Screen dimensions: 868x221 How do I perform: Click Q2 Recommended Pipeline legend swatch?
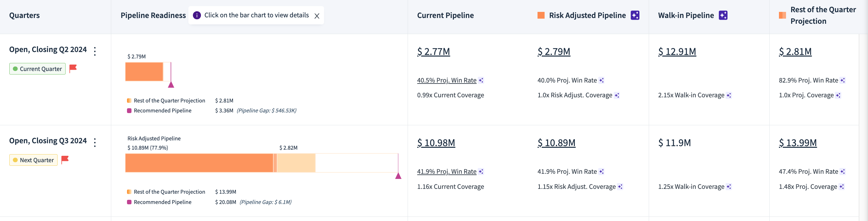coord(129,110)
